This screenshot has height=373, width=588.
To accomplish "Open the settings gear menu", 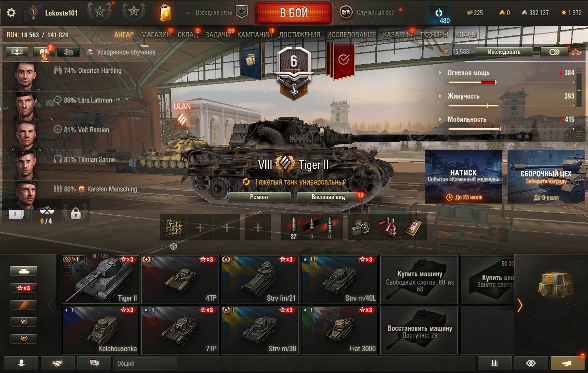I will pos(11,13).
